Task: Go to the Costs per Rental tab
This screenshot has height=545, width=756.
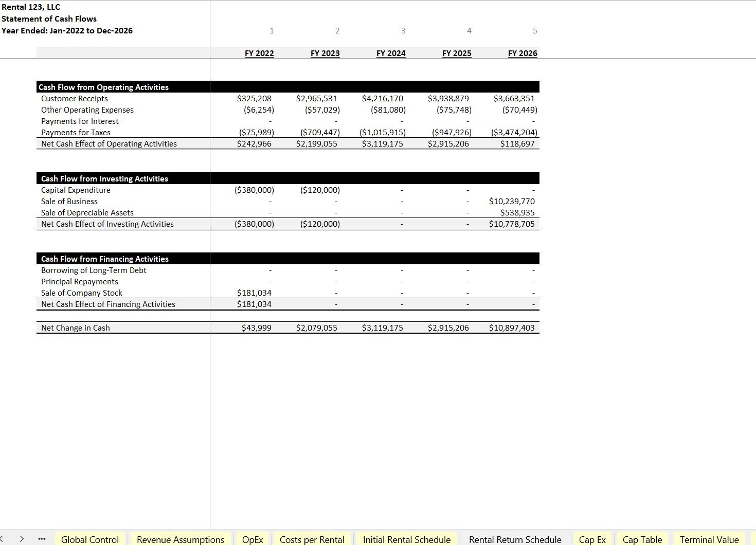Action: point(312,539)
